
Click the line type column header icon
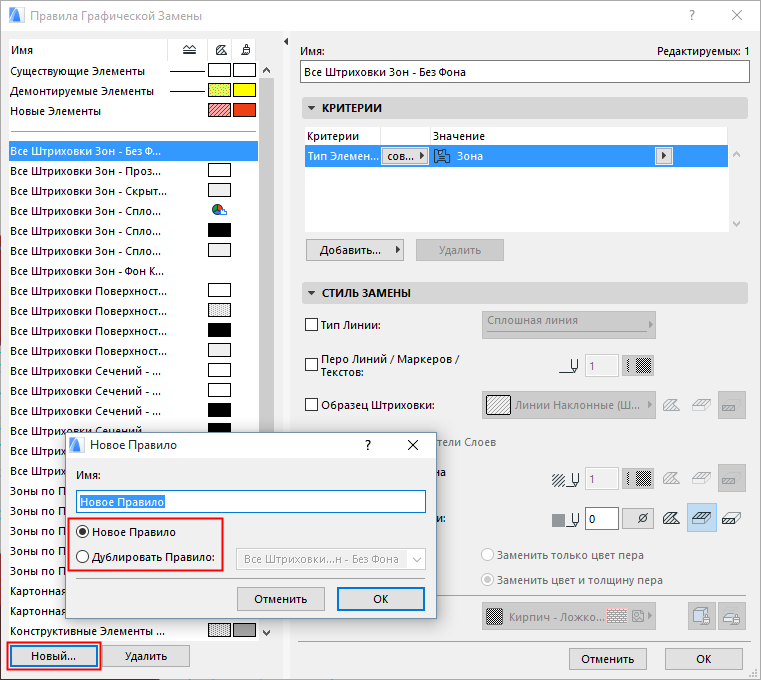(x=189, y=50)
